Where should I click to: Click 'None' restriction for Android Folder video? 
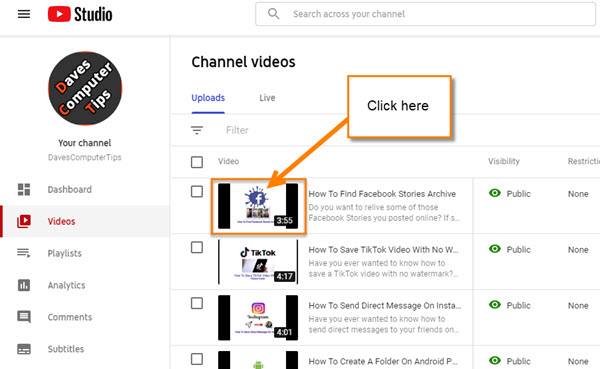578,361
